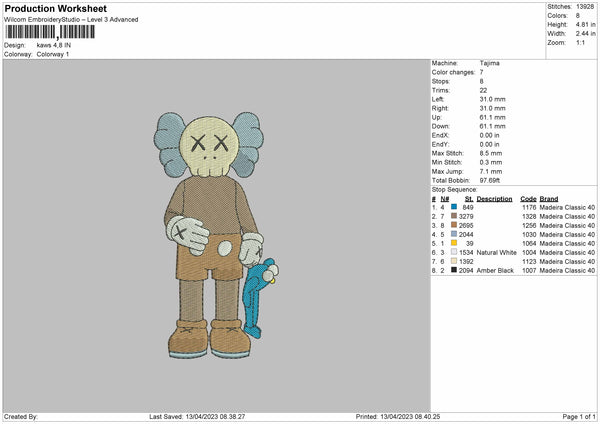Screen dimensions: 600x424
Task: Click the stitch count 2695 in row 3
Action: pyautogui.click(x=466, y=225)
